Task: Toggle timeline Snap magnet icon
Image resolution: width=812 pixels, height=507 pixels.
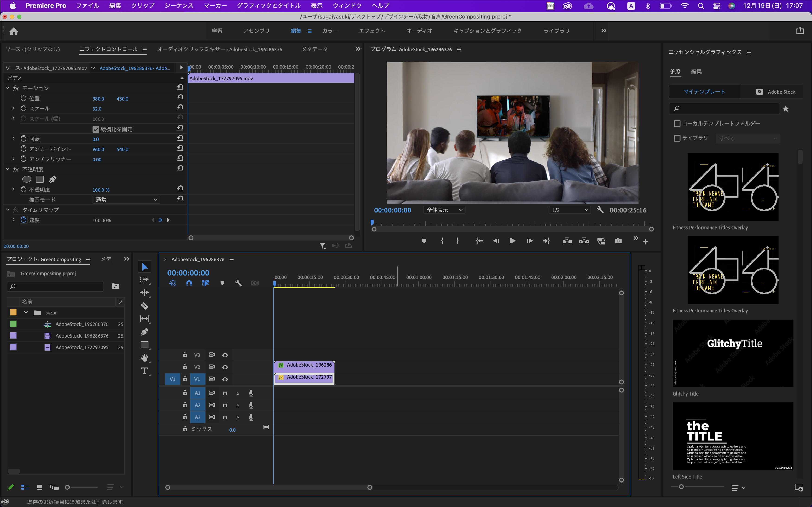Action: [189, 283]
